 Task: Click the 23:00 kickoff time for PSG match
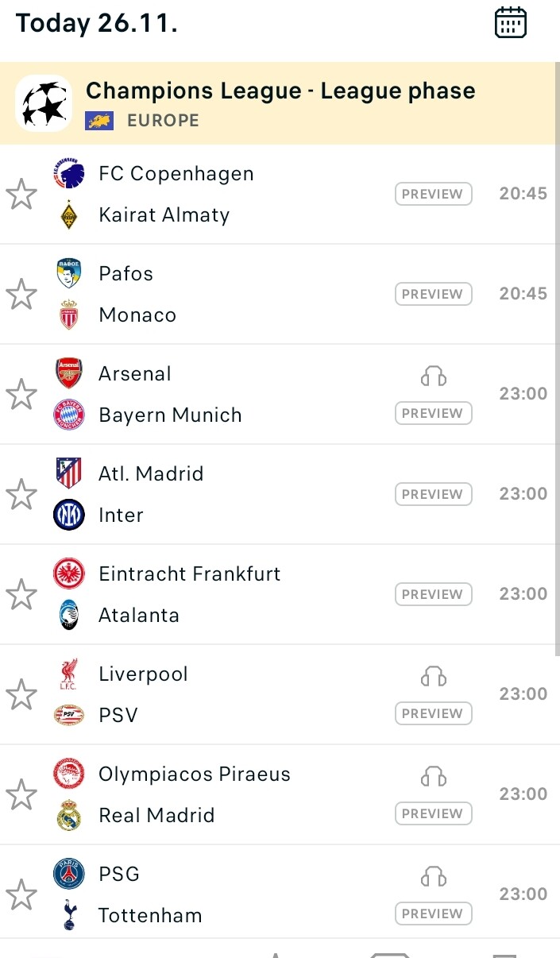523,894
